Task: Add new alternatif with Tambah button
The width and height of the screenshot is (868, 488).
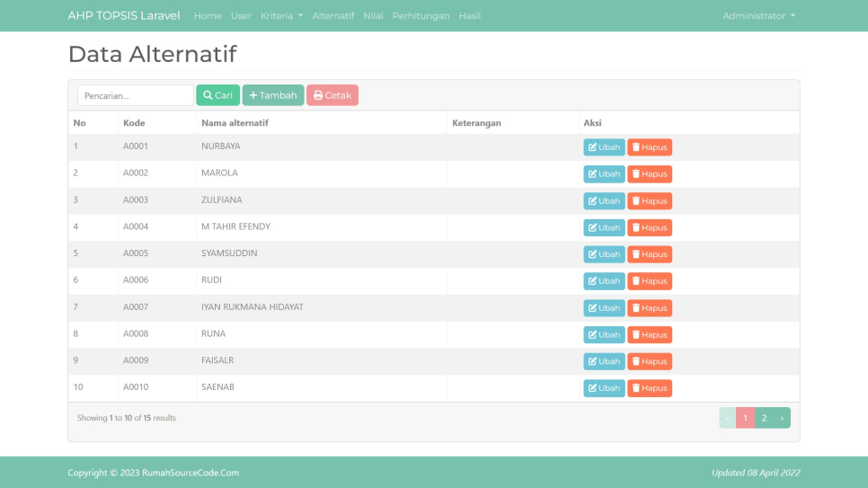Action: pos(273,95)
